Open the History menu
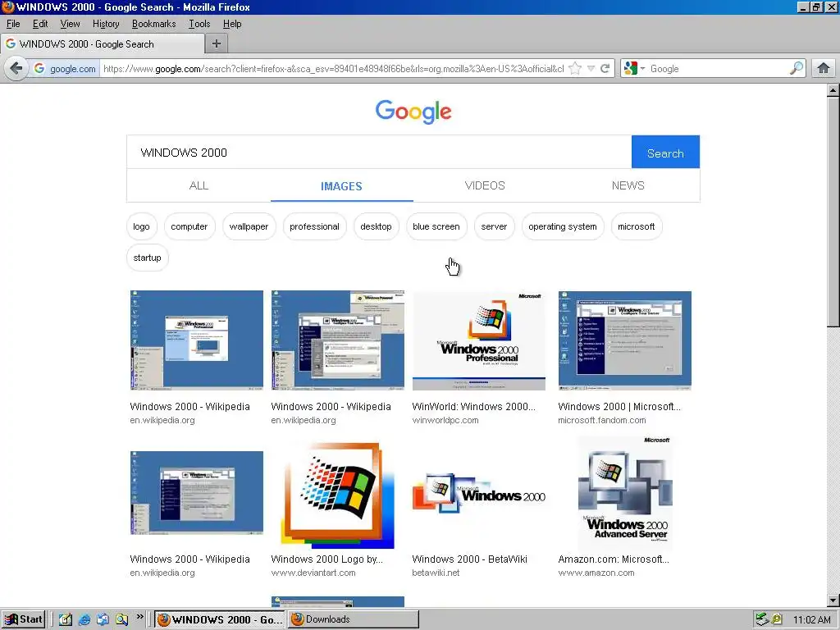 tap(106, 24)
